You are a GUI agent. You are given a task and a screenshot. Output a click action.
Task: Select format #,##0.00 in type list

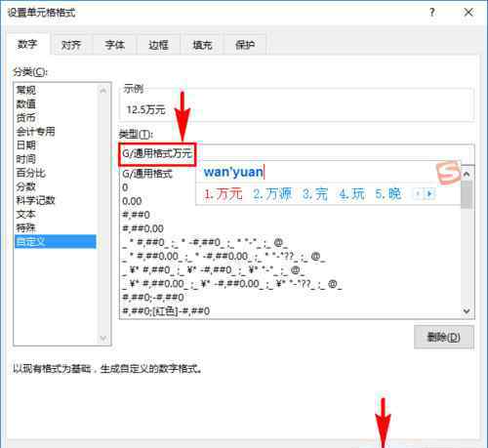(143, 228)
